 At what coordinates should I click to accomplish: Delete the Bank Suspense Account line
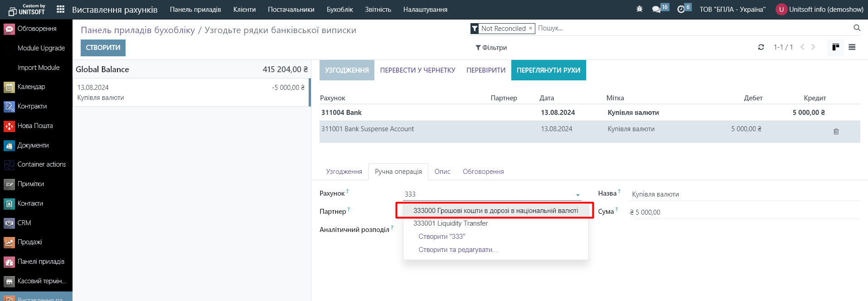[x=836, y=132]
